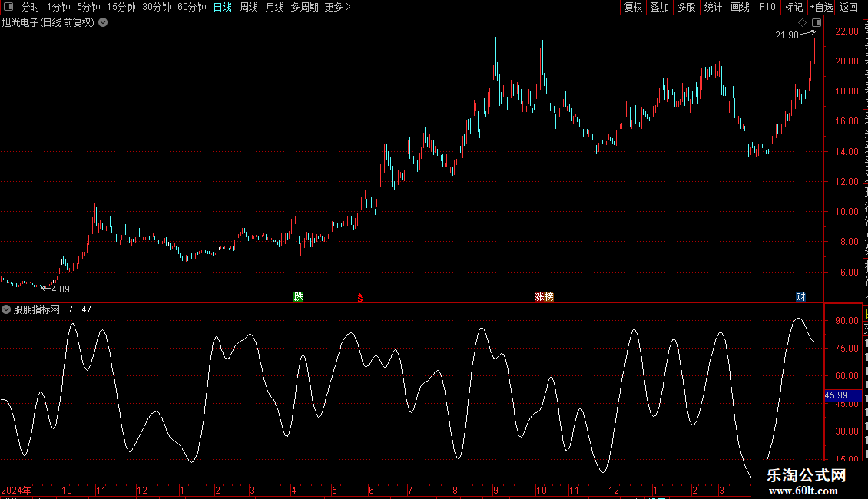Click the blue 财 financial marker

tap(800, 296)
